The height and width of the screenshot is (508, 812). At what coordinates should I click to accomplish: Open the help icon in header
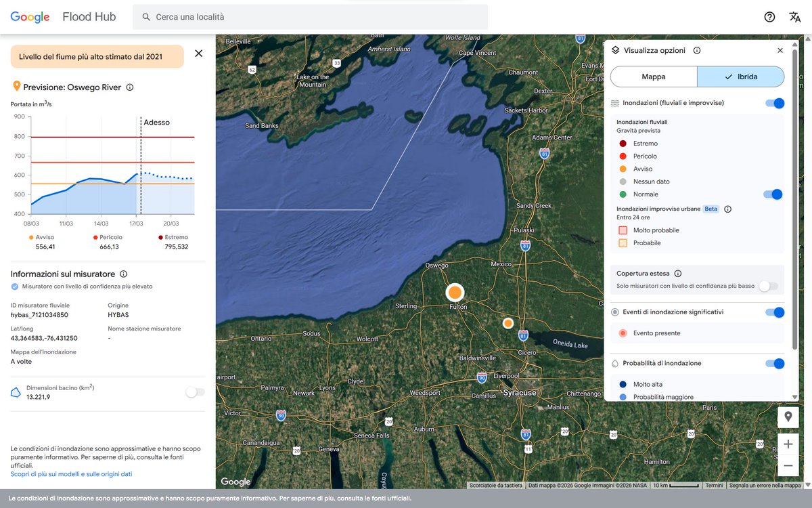point(769,17)
